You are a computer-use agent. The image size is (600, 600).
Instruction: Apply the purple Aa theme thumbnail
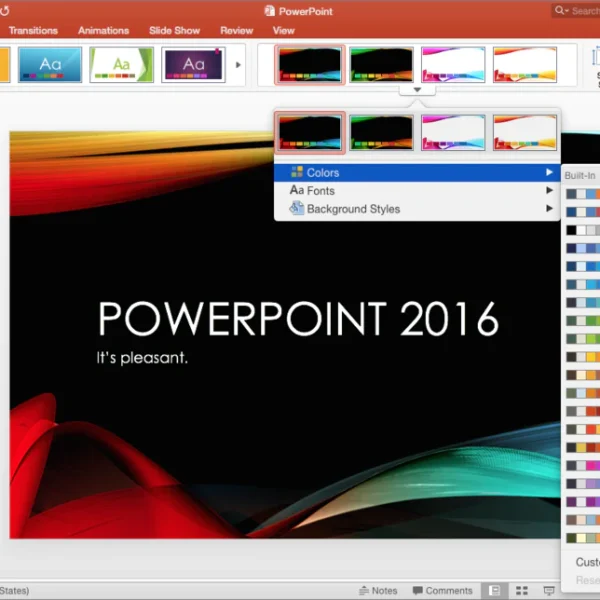click(x=193, y=65)
